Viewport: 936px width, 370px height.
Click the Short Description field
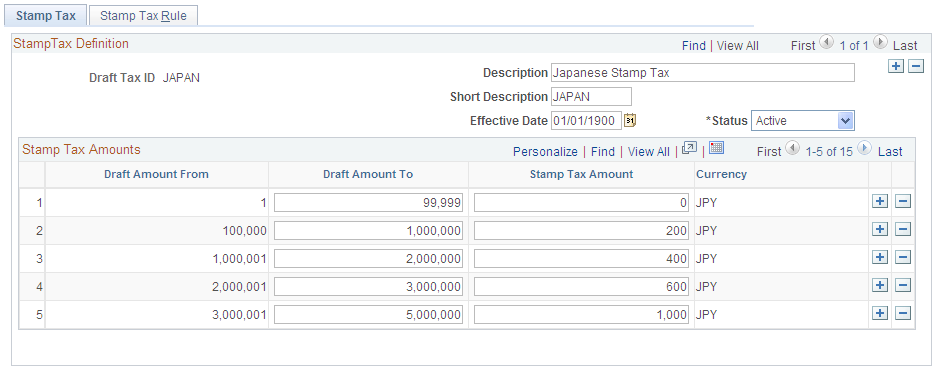591,97
